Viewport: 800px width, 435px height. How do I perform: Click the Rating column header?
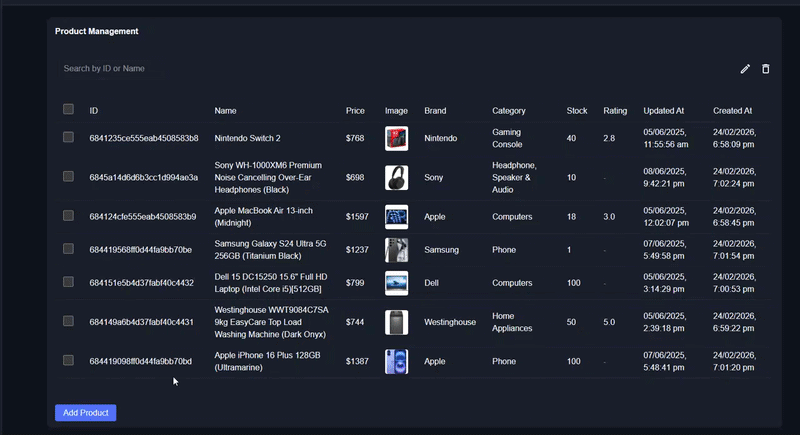coord(615,111)
